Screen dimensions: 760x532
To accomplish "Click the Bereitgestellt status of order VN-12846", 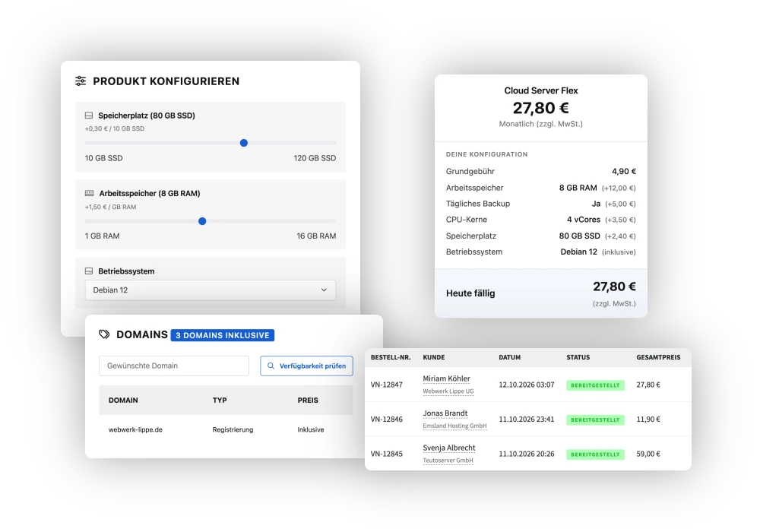I will [x=595, y=420].
